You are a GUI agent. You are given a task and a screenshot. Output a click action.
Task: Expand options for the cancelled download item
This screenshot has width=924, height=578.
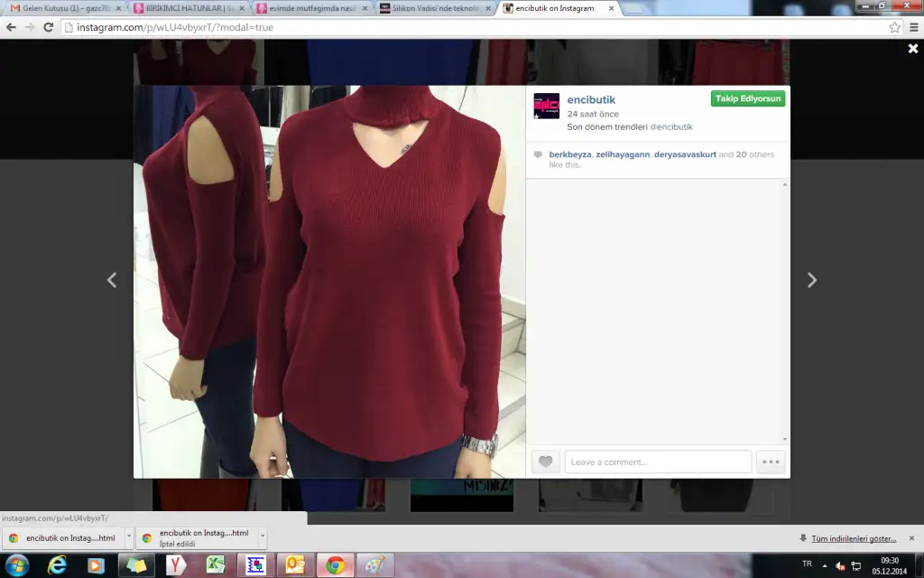(x=263, y=537)
